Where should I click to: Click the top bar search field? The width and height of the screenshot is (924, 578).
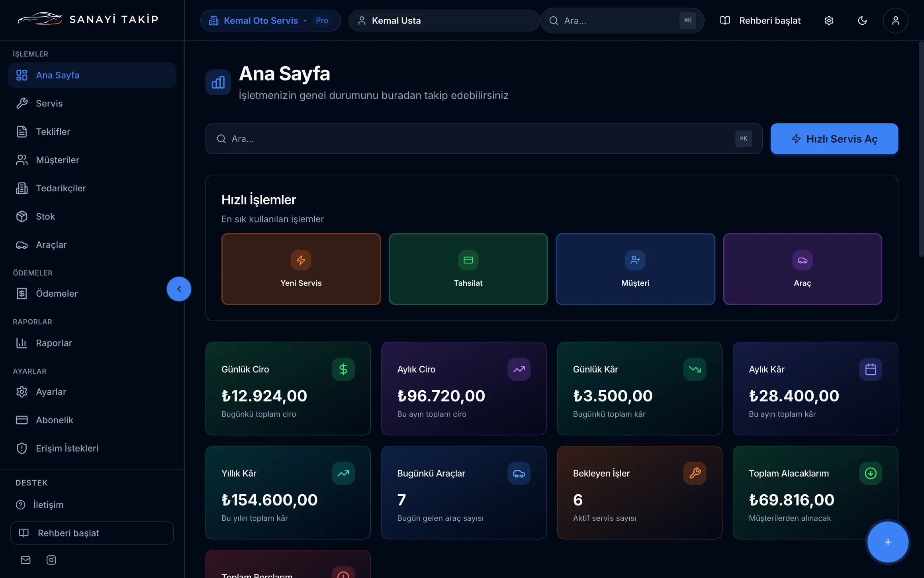coord(622,20)
